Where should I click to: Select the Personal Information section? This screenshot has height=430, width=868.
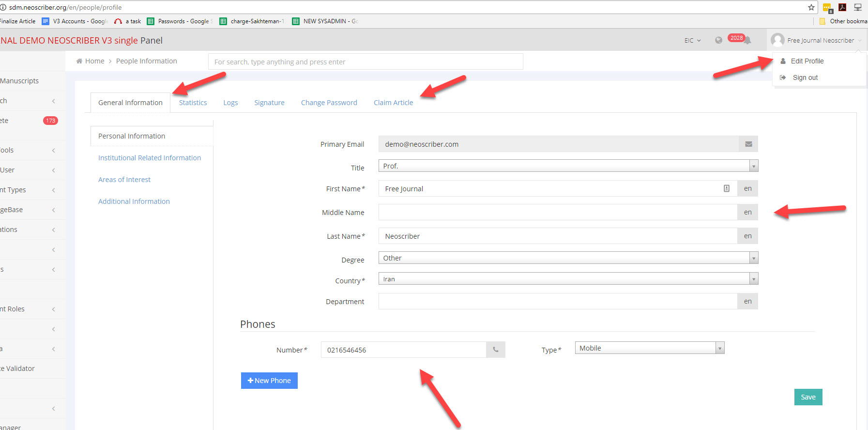(x=152, y=136)
